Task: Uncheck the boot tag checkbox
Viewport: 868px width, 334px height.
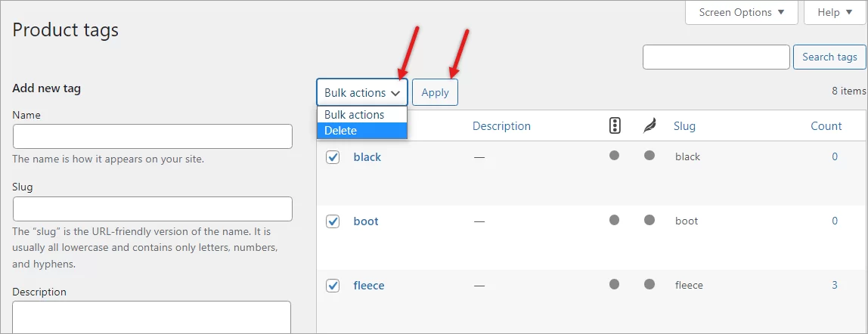Action: (x=333, y=221)
